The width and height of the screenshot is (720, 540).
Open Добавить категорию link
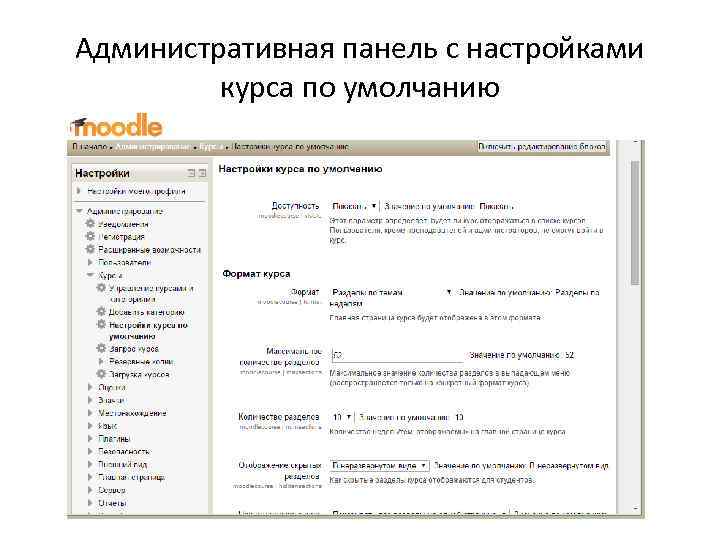[146, 312]
